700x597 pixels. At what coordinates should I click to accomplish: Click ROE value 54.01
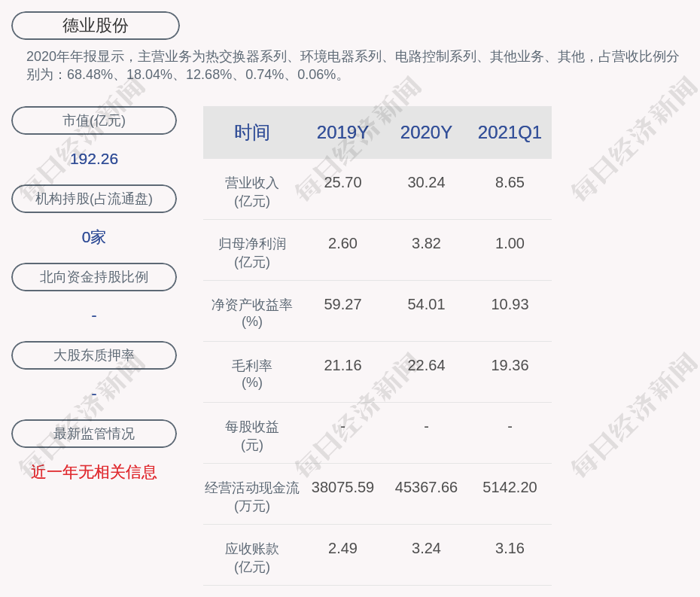426,305
